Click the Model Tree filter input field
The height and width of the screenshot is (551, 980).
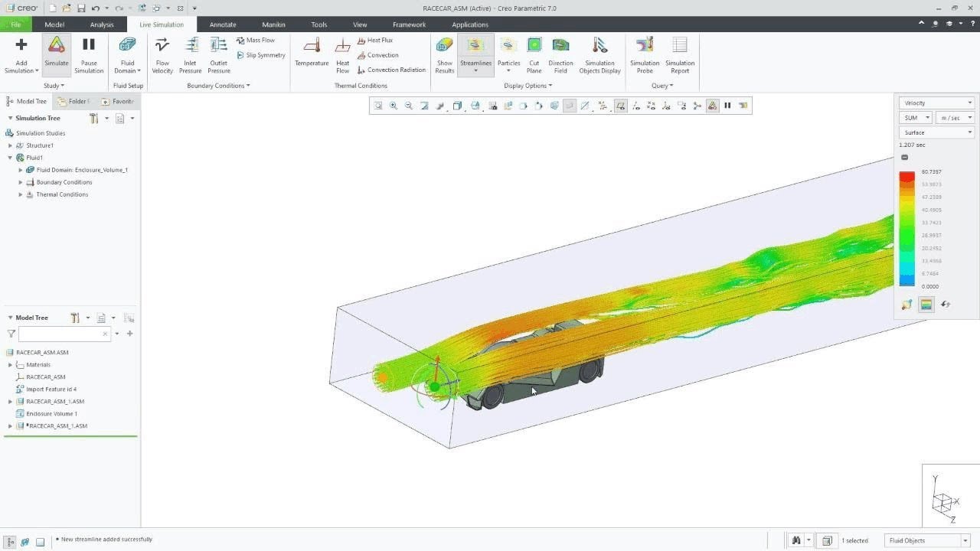point(64,334)
